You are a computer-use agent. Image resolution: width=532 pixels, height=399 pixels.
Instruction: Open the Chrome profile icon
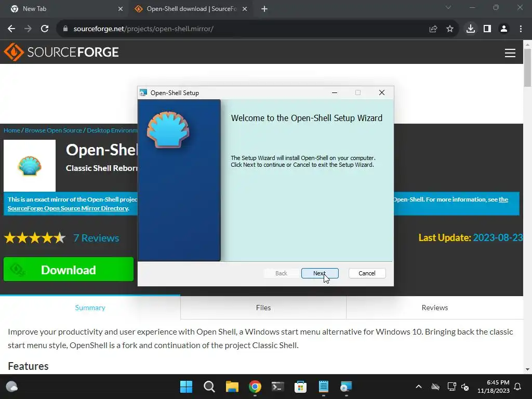pos(504,29)
